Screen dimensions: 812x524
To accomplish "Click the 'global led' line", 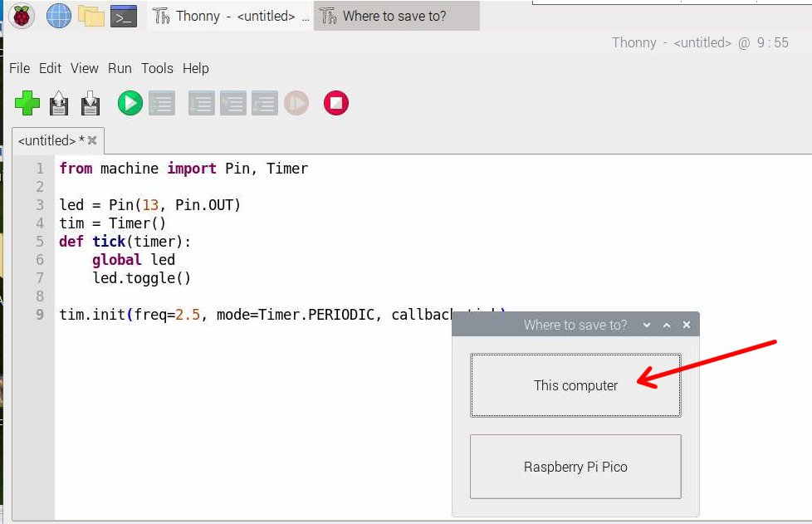I will pyautogui.click(x=134, y=259).
